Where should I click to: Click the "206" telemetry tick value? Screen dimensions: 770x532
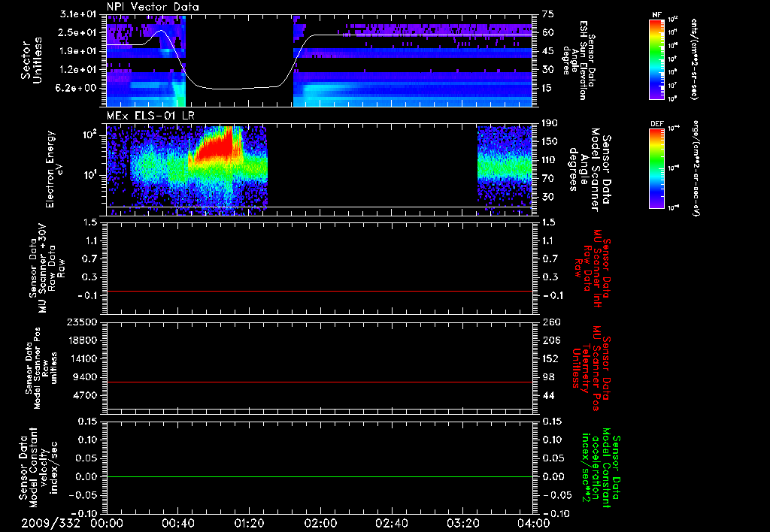click(x=550, y=340)
